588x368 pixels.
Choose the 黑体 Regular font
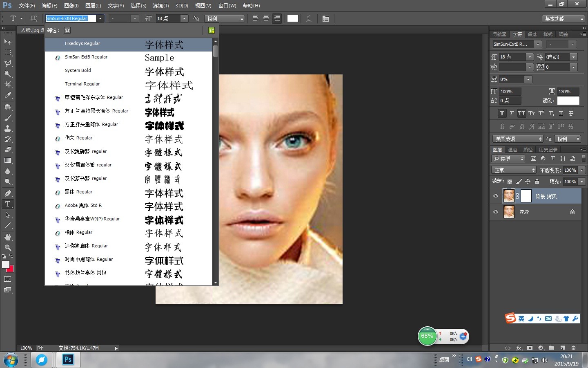[78, 192]
